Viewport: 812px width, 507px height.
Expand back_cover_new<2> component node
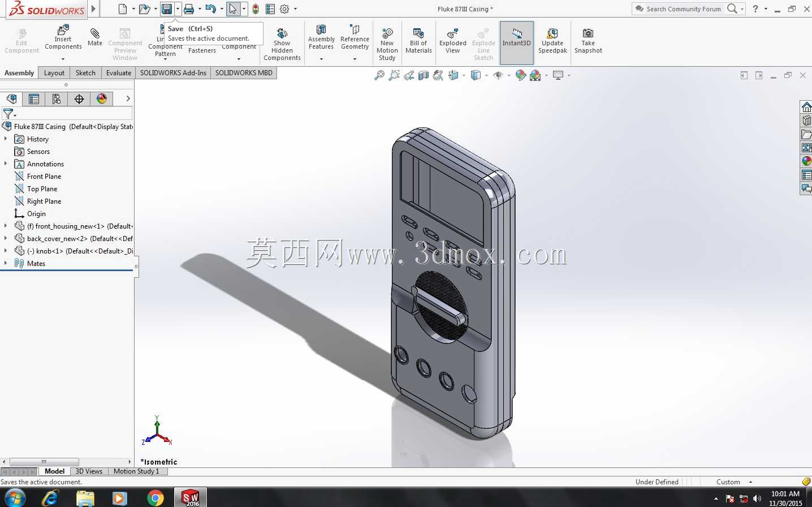pos(6,238)
